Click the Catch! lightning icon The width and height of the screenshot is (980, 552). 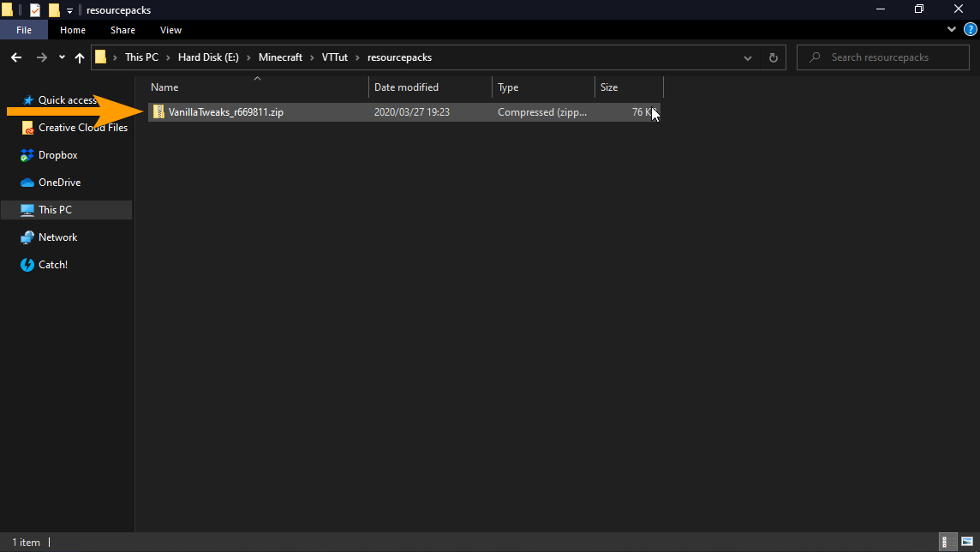click(27, 265)
